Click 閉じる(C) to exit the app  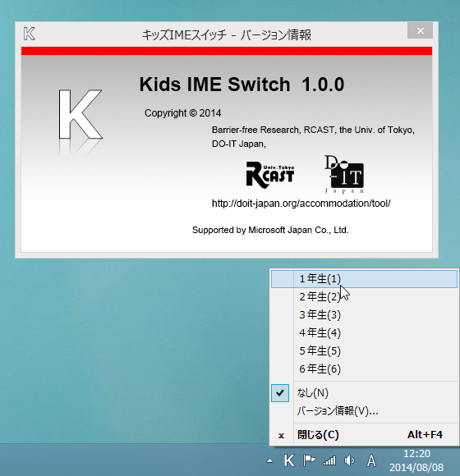[364, 435]
